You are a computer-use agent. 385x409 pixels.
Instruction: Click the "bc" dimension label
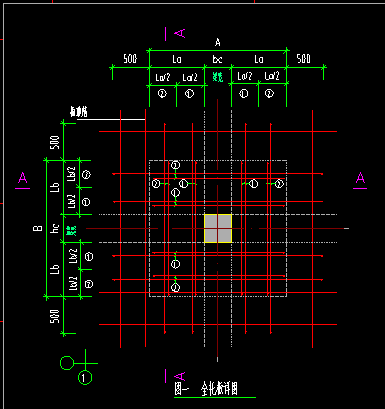pos(217,59)
